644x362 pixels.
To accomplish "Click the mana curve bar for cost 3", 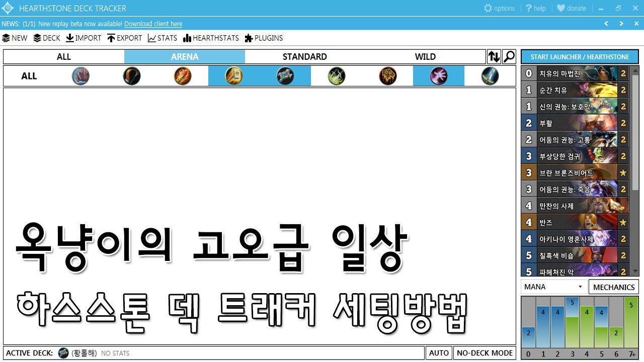I will 572,322.
